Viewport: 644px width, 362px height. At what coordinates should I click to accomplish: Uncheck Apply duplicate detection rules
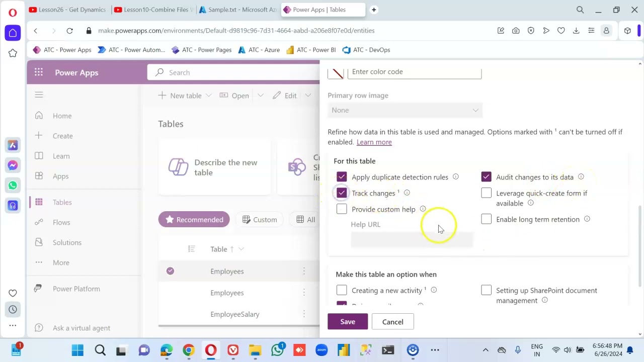pos(342,177)
